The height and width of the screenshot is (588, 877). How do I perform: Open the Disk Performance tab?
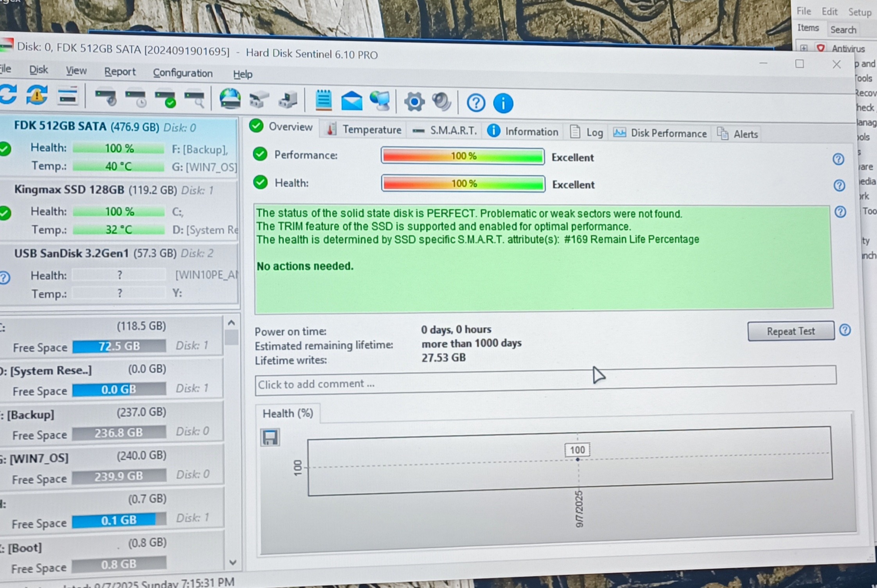click(x=660, y=133)
